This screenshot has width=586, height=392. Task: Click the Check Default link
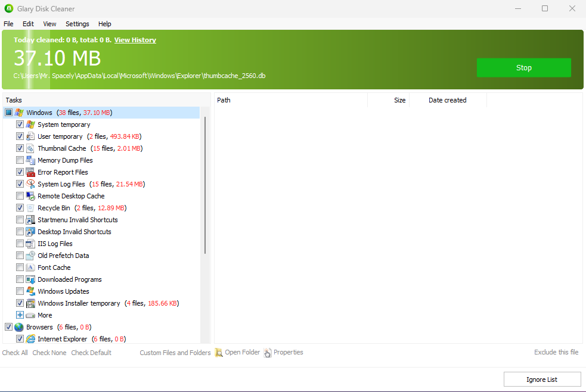click(91, 353)
